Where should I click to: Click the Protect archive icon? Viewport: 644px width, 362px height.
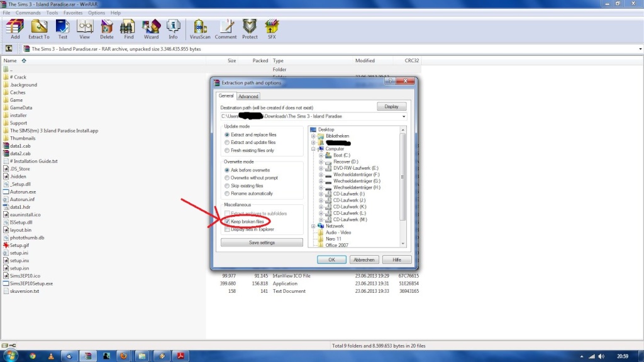coord(250,29)
